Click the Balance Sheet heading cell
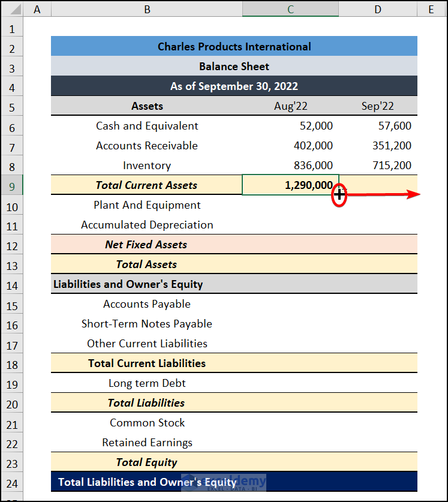This screenshot has height=502, width=448. [234, 66]
